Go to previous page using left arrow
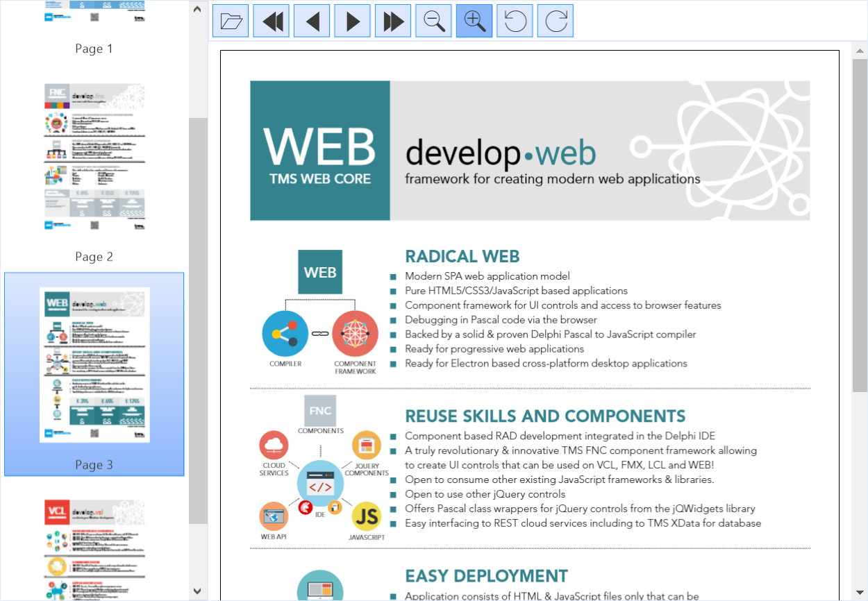The height and width of the screenshot is (601, 868). [x=312, y=21]
